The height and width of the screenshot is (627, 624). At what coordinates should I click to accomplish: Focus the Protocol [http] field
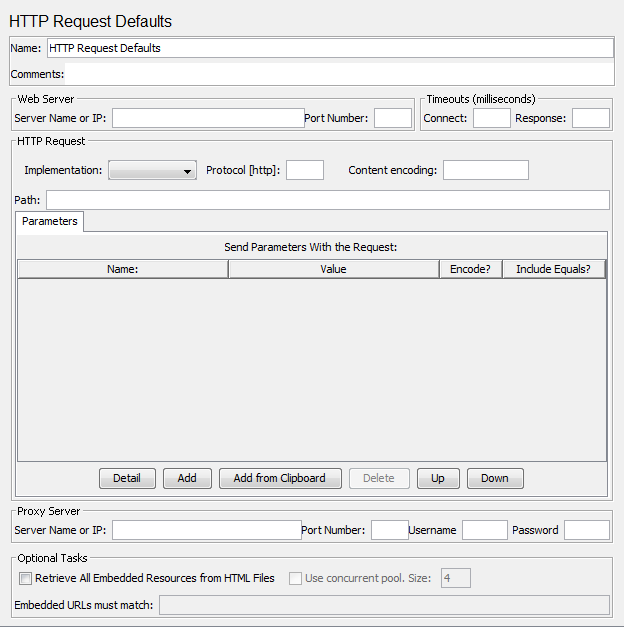coord(304,170)
